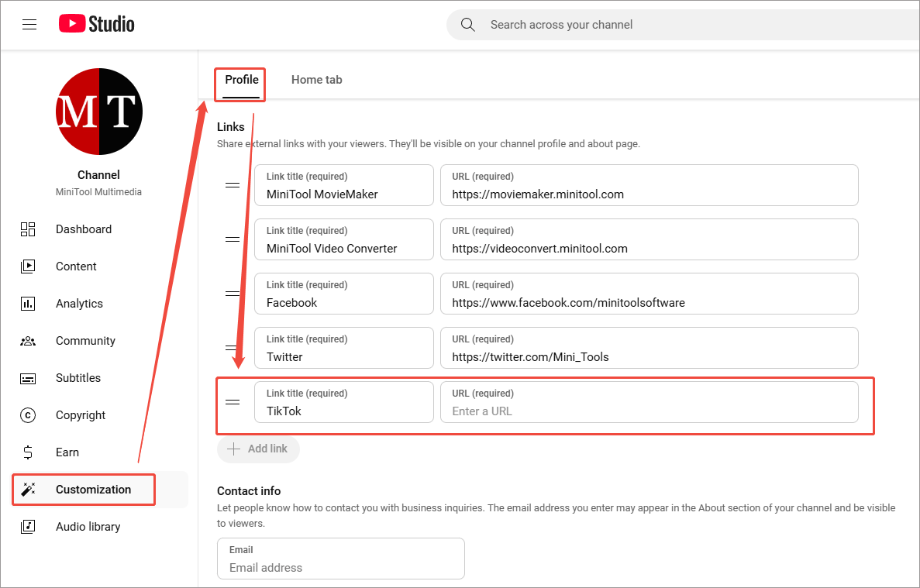This screenshot has height=588, width=920.
Task: Open the Community section
Action: tap(100, 341)
